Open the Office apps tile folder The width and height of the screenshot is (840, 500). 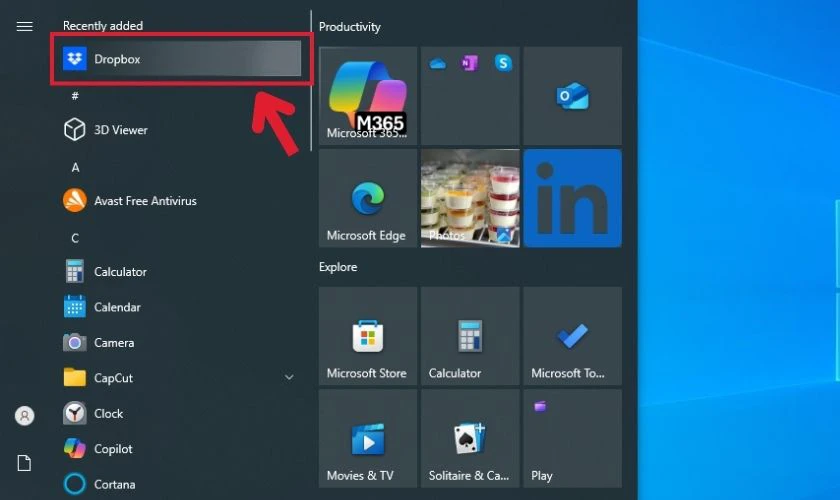pos(470,95)
